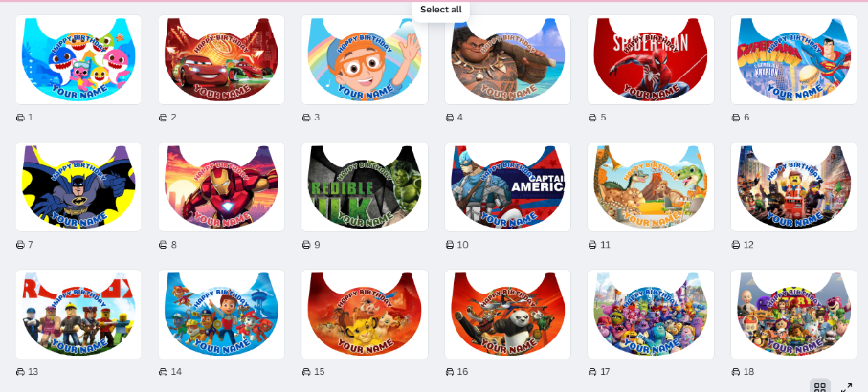Pick the Paw Patrol visor thumbnail
Viewport: 868px width, 392px height.
pos(221,314)
